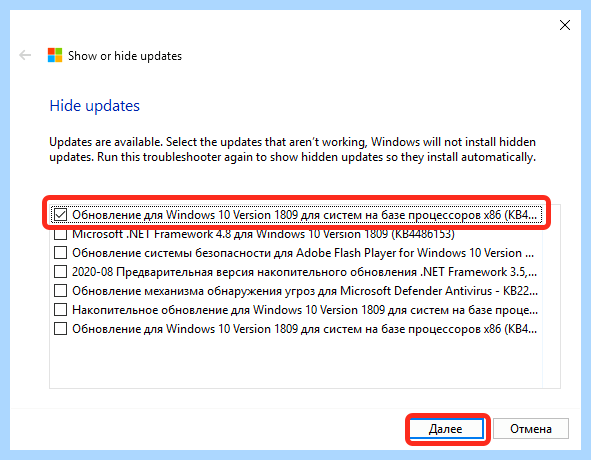Tick the Накопительное обновление checkbox
The image size is (591, 460).
point(60,310)
